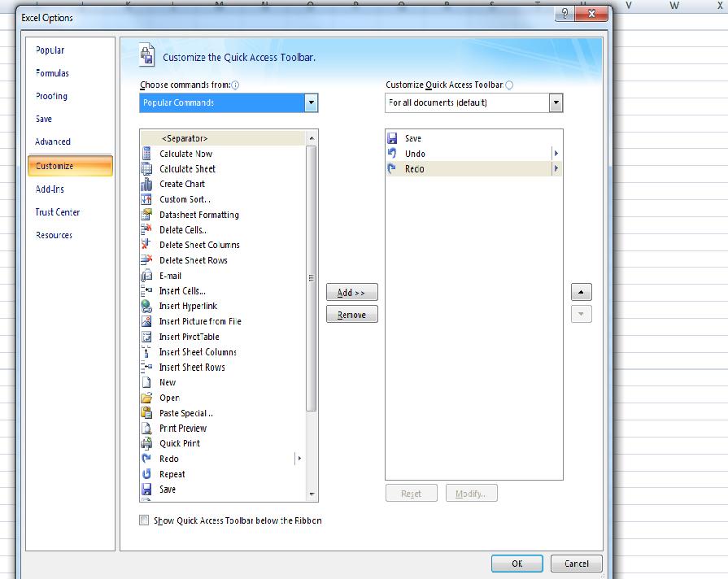The width and height of the screenshot is (728, 579).
Task: Select the Open folder icon
Action: (x=146, y=398)
